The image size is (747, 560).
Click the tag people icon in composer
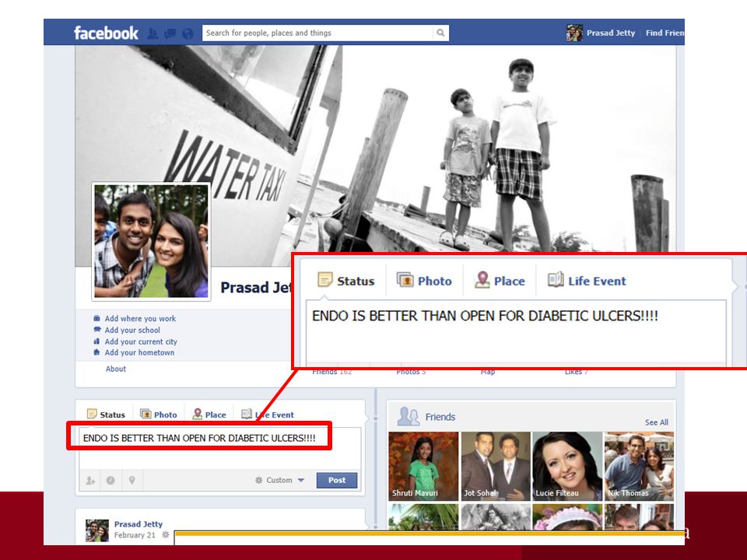pos(90,481)
